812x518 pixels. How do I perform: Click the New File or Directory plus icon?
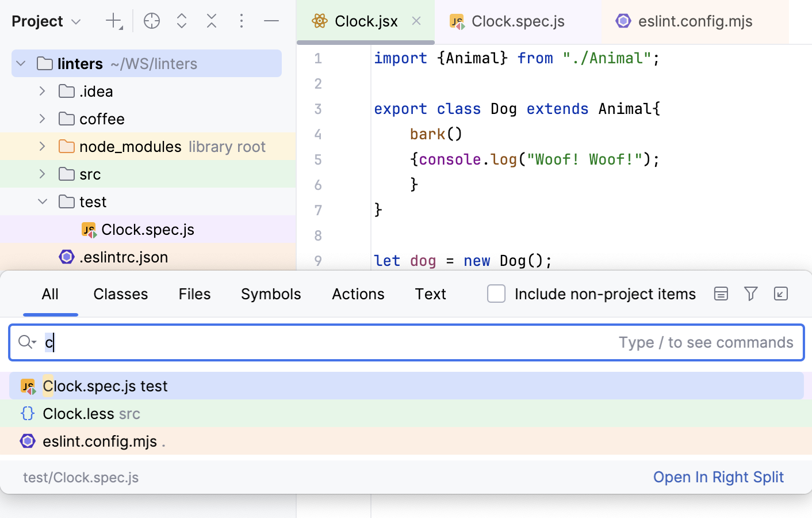(114, 21)
